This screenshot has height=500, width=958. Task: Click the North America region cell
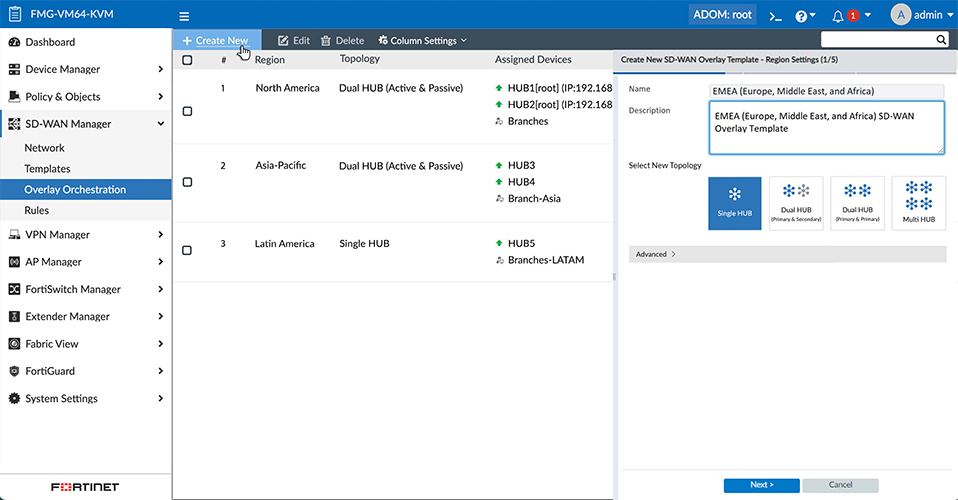pos(287,88)
